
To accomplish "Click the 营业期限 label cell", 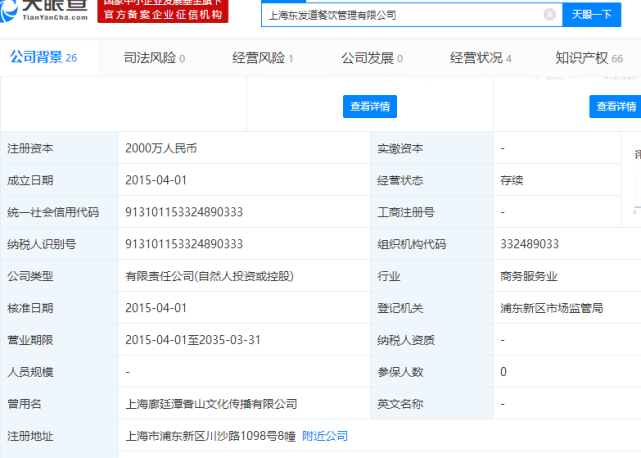I will 60,340.
